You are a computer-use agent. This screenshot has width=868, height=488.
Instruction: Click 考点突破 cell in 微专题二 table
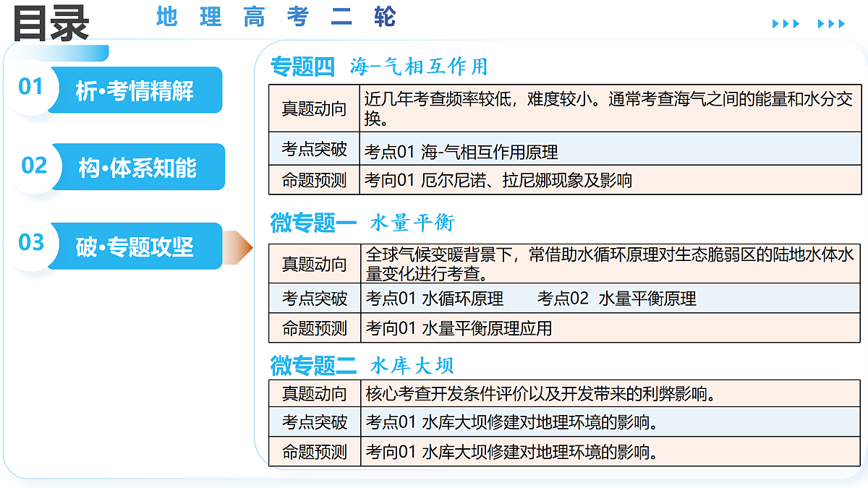[x=315, y=421]
